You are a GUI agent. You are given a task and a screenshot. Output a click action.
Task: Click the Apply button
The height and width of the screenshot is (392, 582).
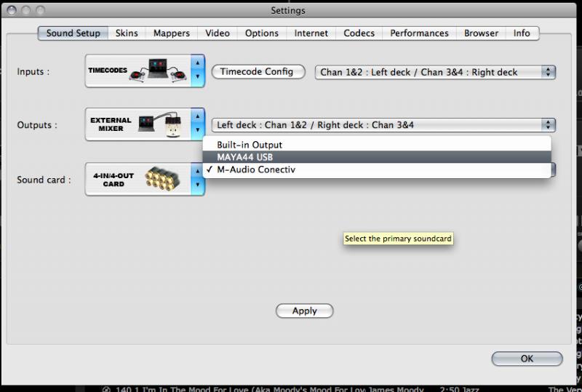tap(304, 311)
